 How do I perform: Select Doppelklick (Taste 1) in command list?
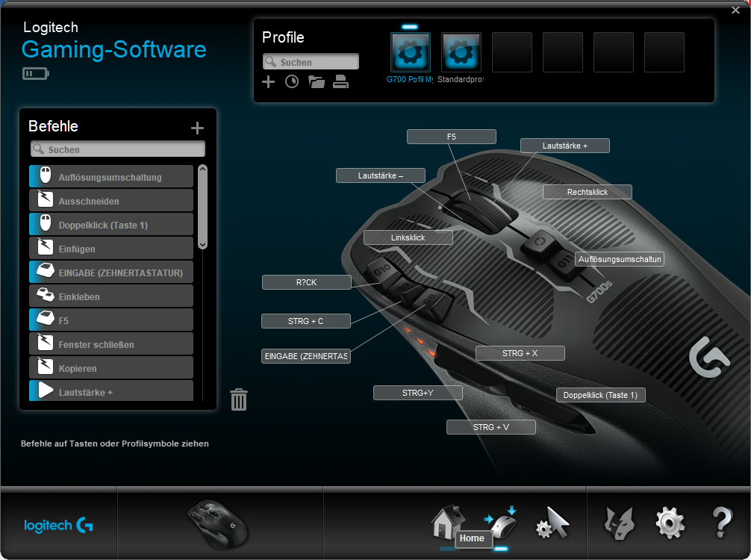point(111,225)
